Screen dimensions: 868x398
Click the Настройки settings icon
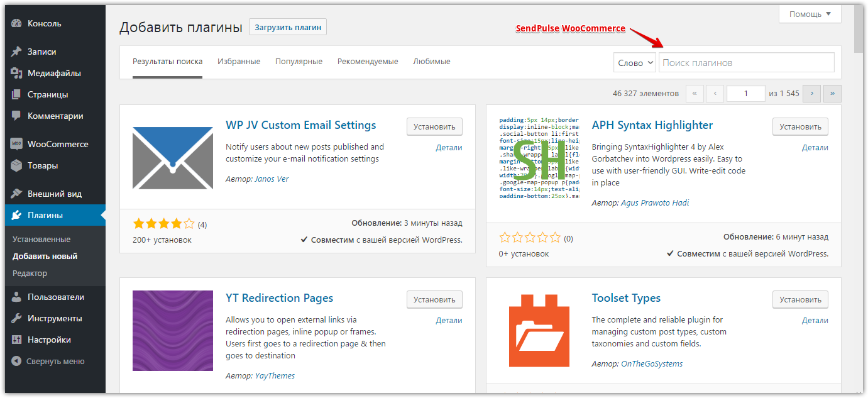click(x=17, y=340)
